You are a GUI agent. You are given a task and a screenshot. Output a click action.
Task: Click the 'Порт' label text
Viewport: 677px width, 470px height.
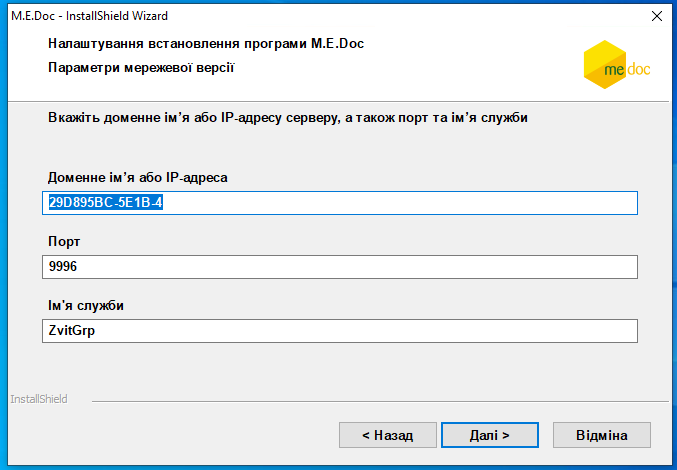[64, 242]
